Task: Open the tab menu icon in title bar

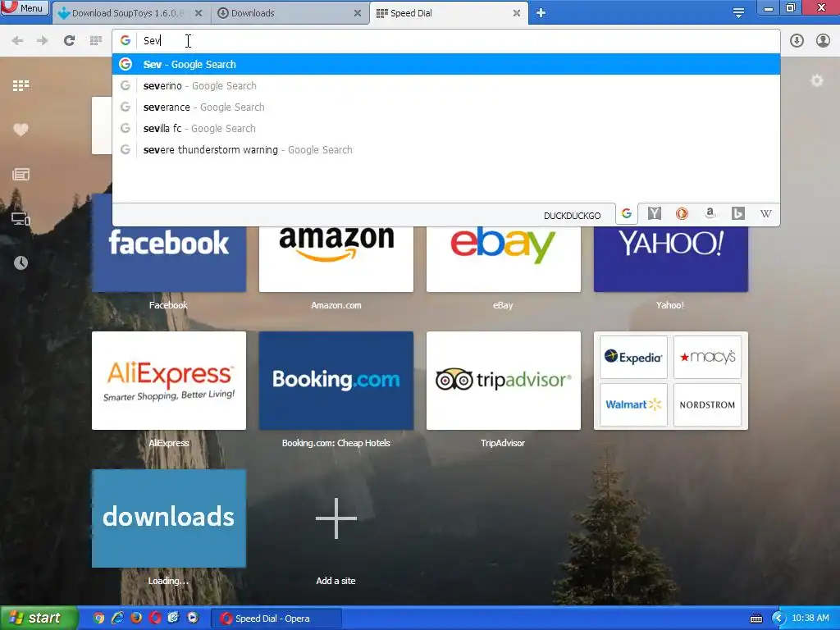Action: (x=738, y=13)
